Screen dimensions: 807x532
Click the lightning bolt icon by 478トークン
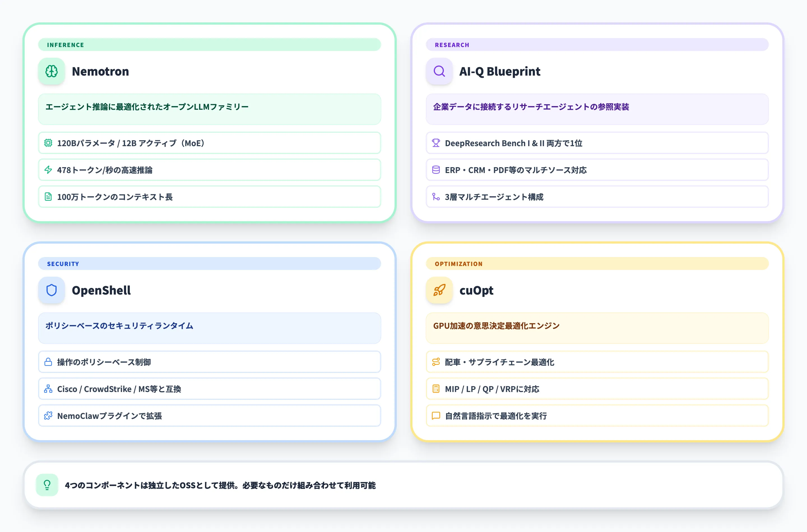click(48, 170)
